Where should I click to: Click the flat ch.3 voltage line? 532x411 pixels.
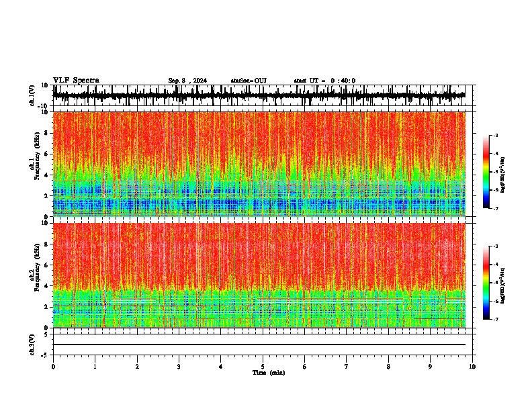(259, 345)
